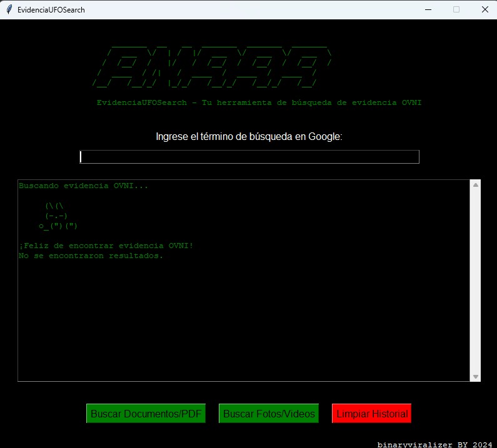Viewport: 497px width, 448px height.
Task: Click the disabled maximize window button
Action: click(x=456, y=9)
